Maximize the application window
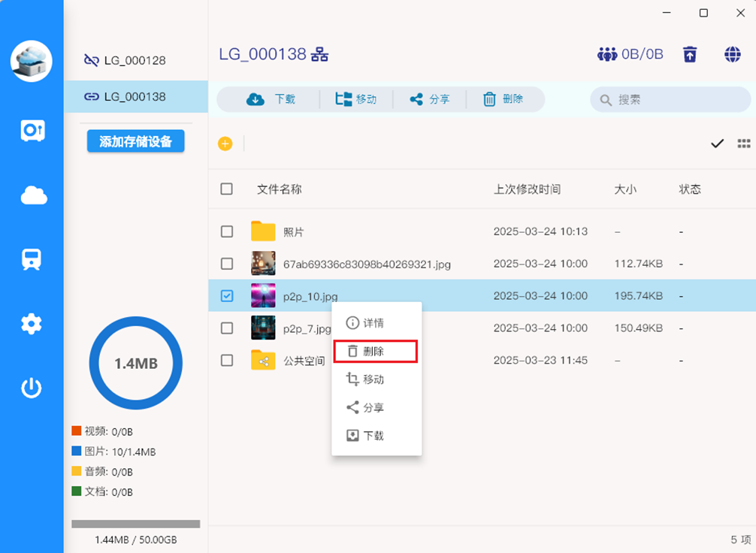The image size is (756, 553). point(703,13)
